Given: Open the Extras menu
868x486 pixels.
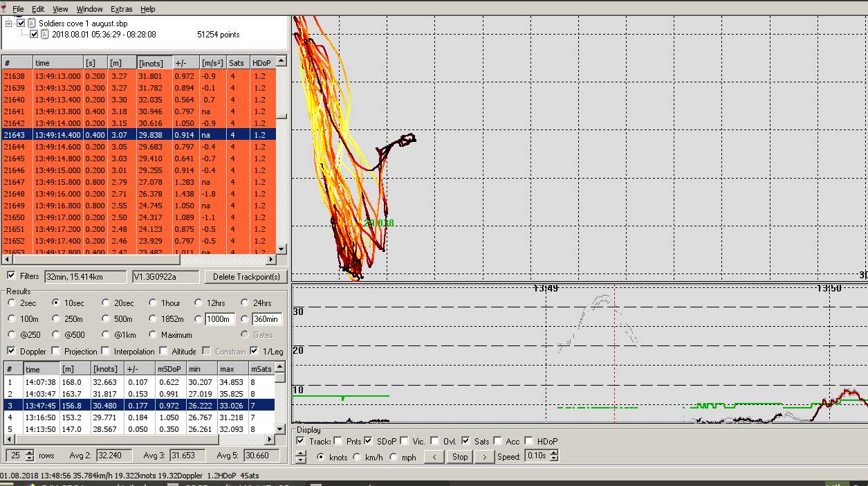Looking at the screenshot, I should click(x=121, y=9).
